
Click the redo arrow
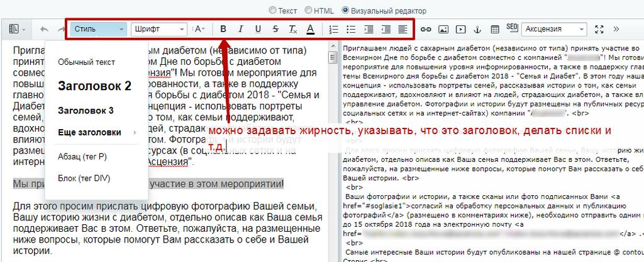61,29
